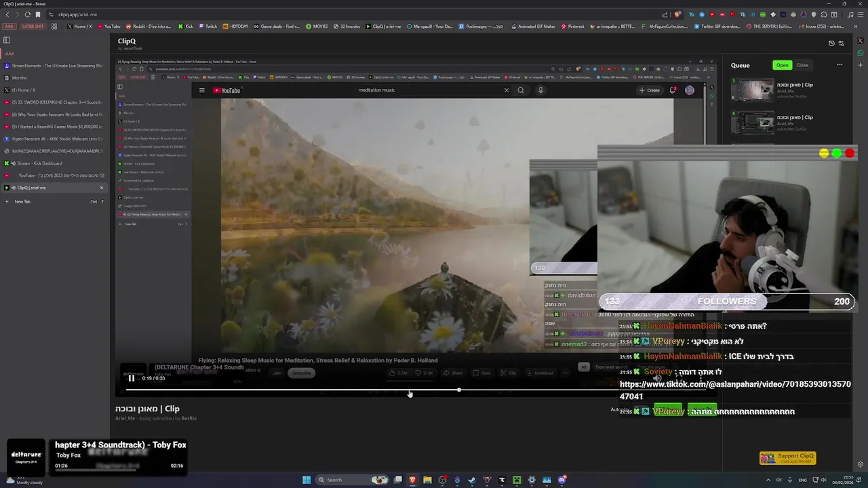Set the queue to Close

click(802, 65)
